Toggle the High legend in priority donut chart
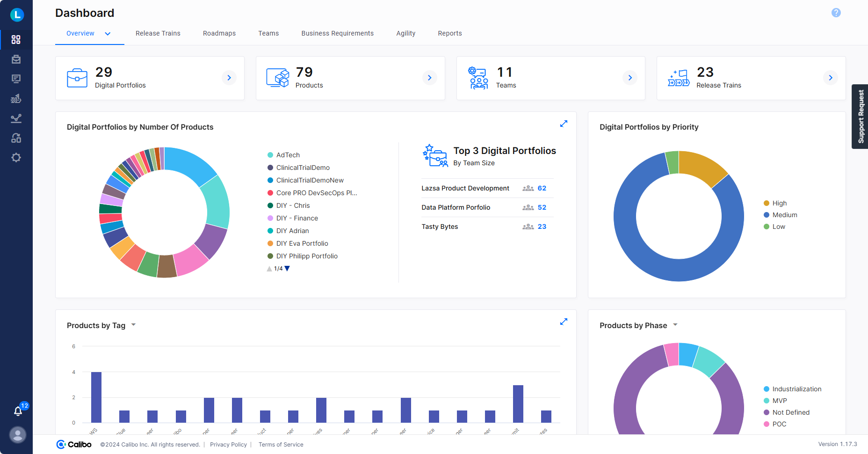 (777, 203)
